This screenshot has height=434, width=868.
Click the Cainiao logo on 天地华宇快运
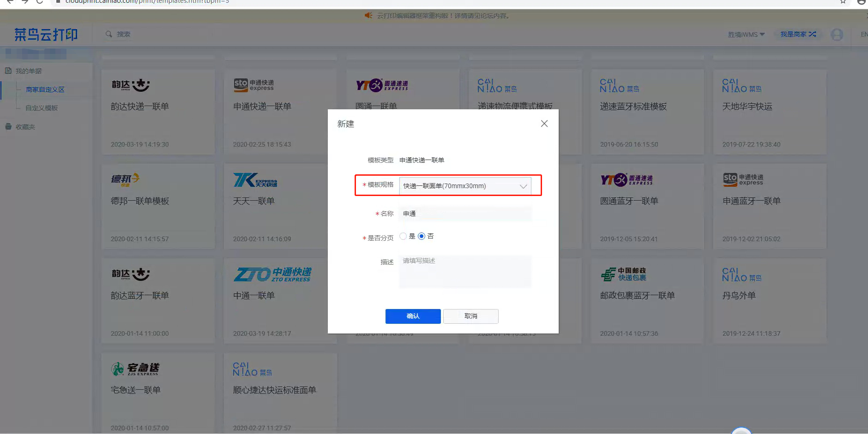[741, 86]
